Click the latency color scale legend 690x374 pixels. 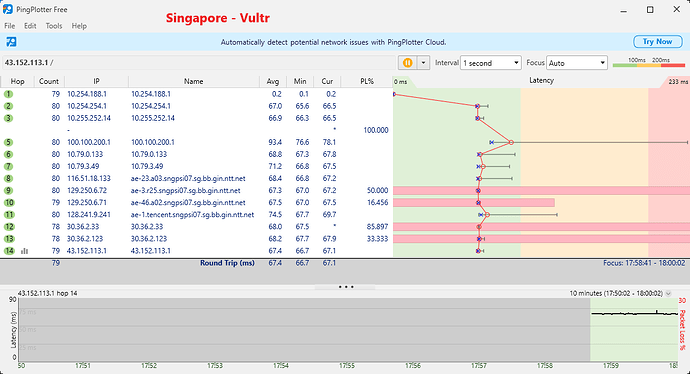click(x=649, y=63)
